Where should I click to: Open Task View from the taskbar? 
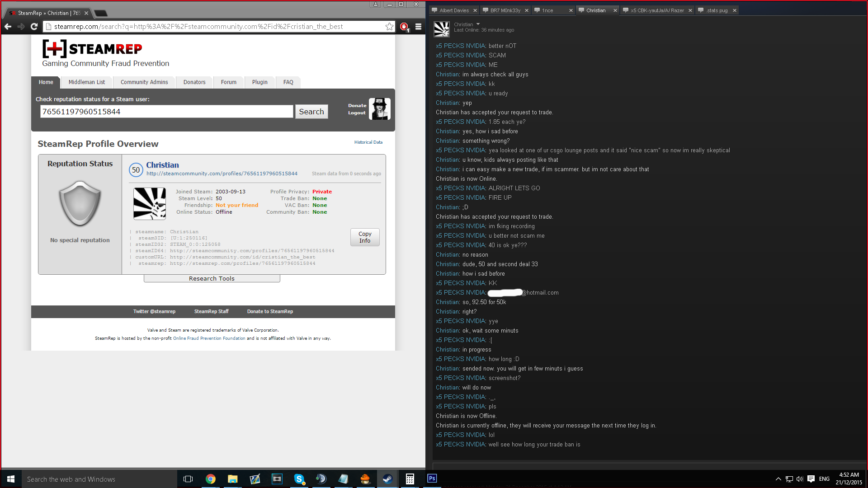(188, 479)
